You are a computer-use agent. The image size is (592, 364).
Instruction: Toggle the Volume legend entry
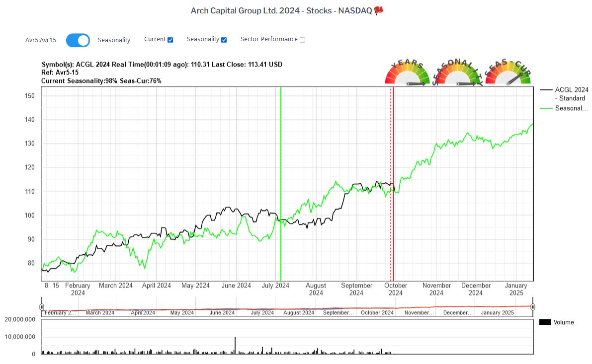pos(557,322)
